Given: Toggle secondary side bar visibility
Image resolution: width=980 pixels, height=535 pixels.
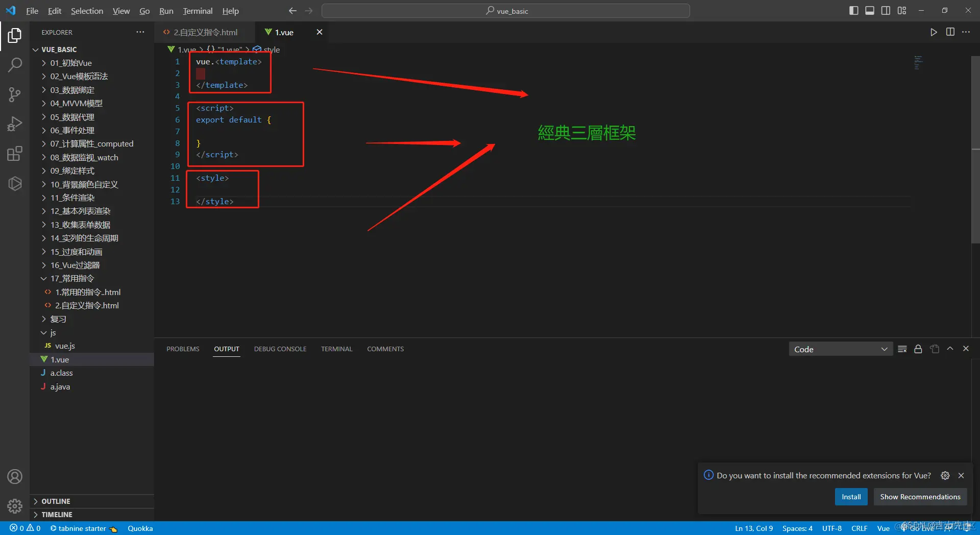Looking at the screenshot, I should click(x=886, y=11).
